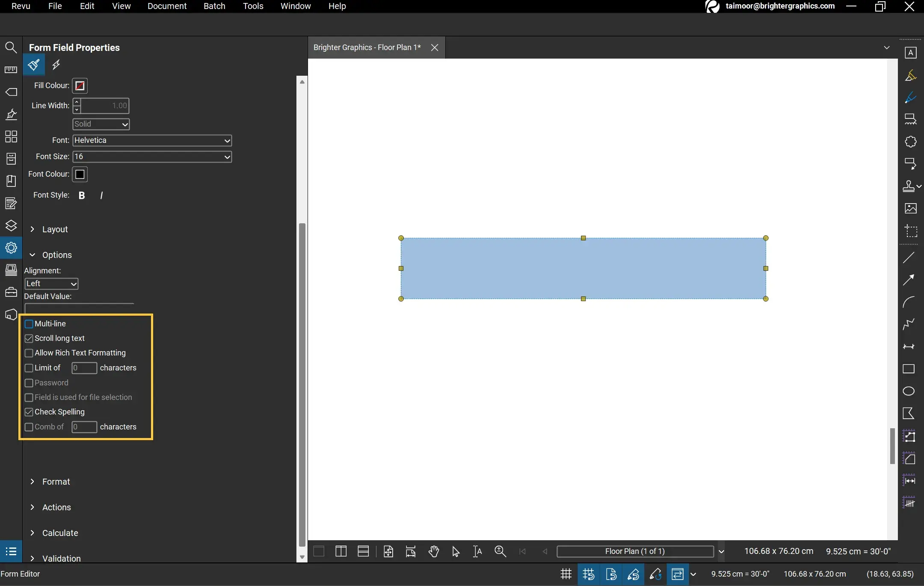Screen dimensions: 924x586
Task: Toggle Show Grid in status bar
Action: [x=566, y=574]
